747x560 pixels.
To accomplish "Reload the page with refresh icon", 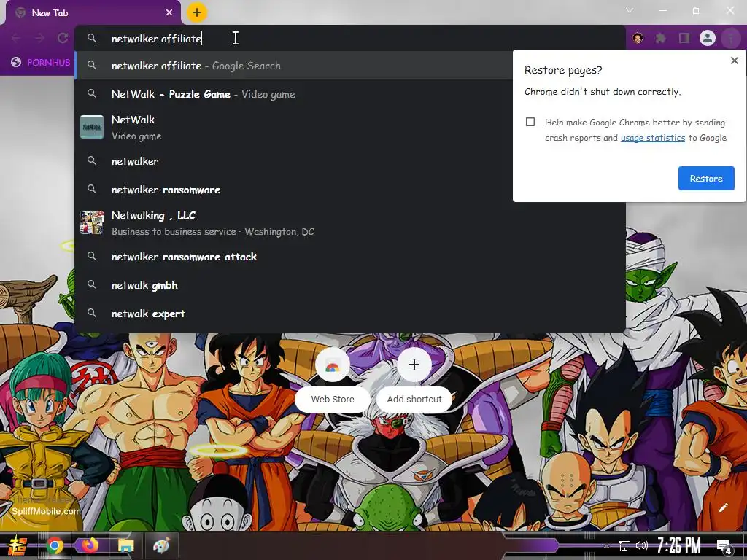I will pos(63,38).
